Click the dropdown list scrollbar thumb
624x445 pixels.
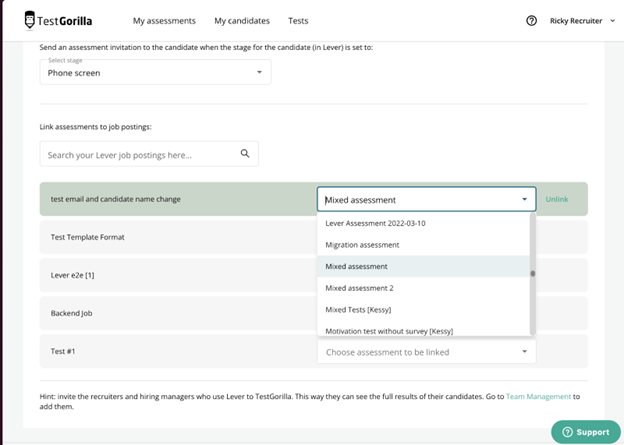pyautogui.click(x=532, y=273)
